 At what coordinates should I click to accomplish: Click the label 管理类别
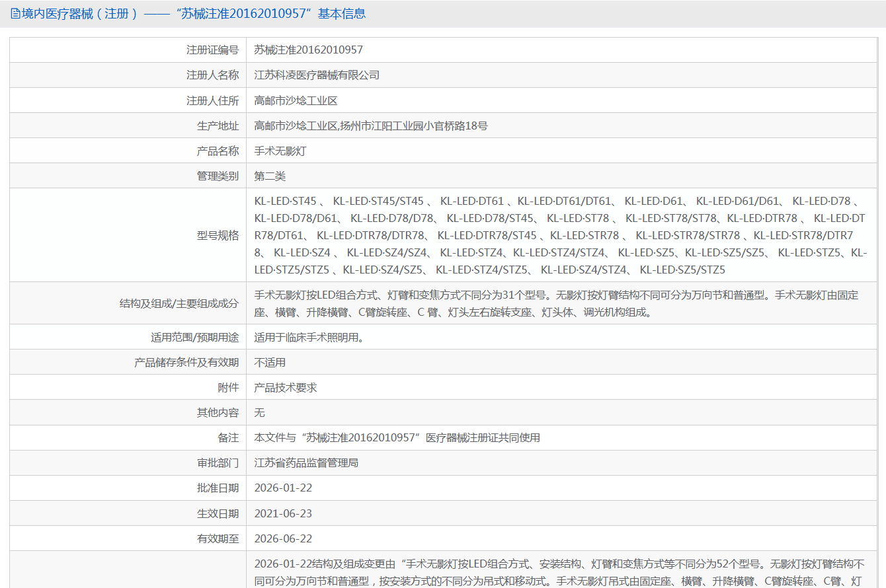[218, 176]
